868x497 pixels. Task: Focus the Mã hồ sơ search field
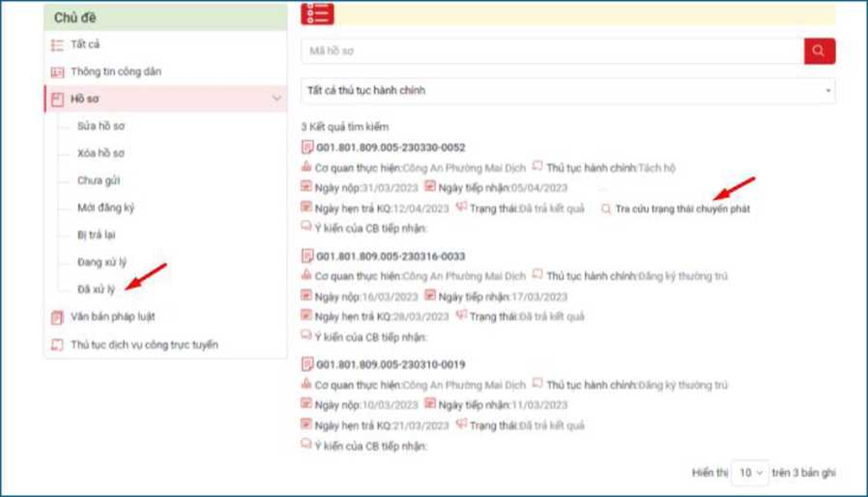(x=551, y=51)
